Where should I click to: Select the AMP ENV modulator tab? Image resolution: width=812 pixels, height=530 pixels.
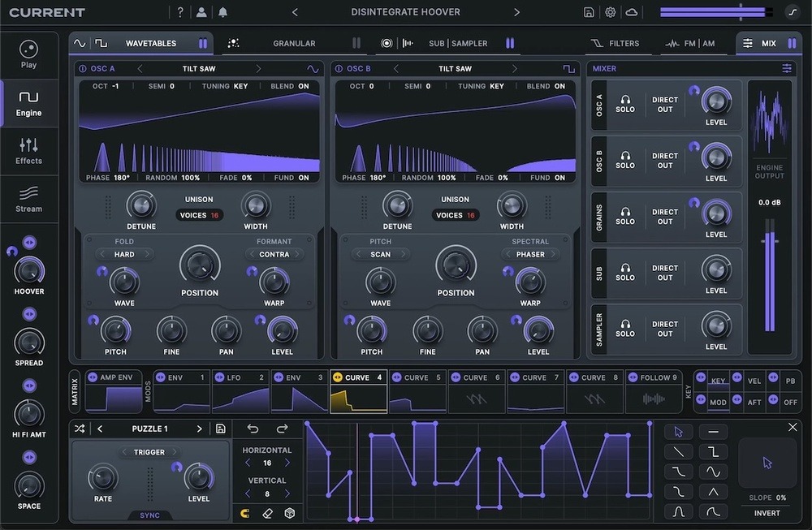[x=114, y=392]
